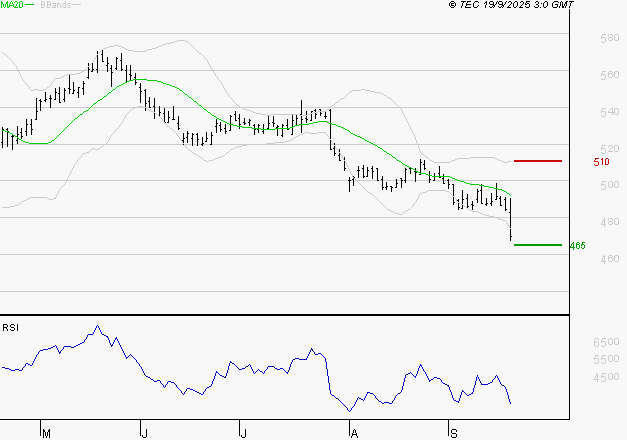Select the M month marker on time axis
Image resolution: width=627 pixels, height=440 pixels.
coord(45,433)
